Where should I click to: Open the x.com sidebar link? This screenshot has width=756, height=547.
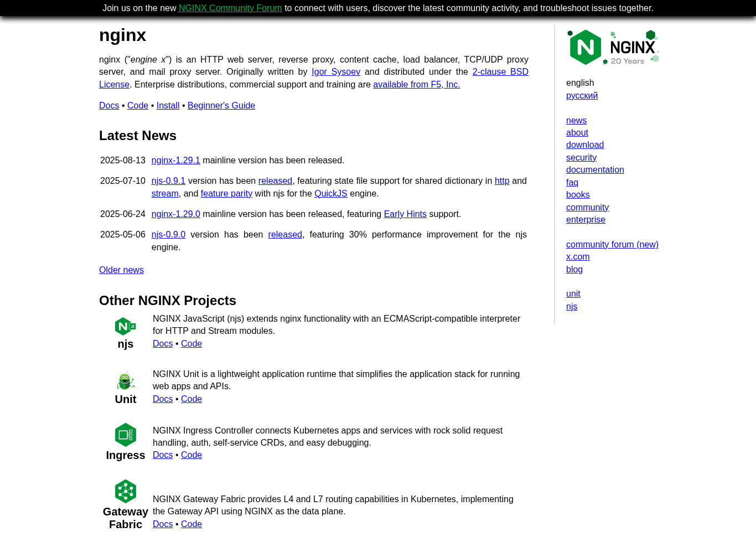(x=578, y=257)
